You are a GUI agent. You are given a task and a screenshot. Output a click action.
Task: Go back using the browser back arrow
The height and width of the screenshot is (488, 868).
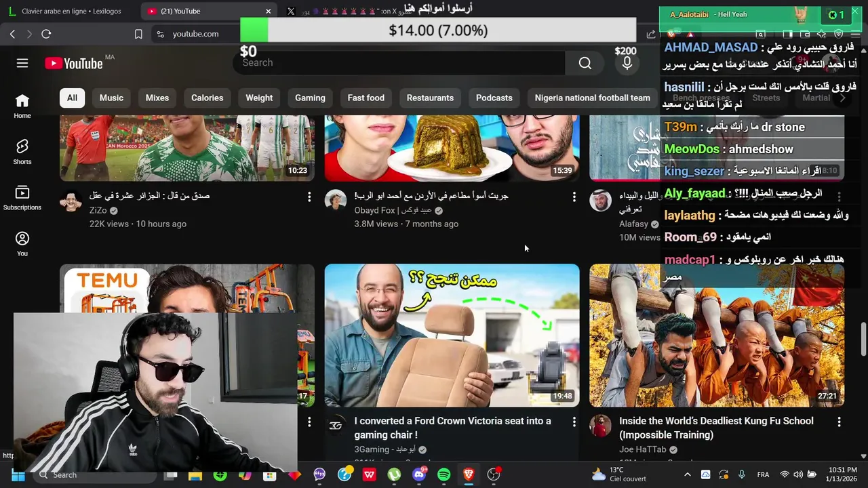click(x=12, y=34)
